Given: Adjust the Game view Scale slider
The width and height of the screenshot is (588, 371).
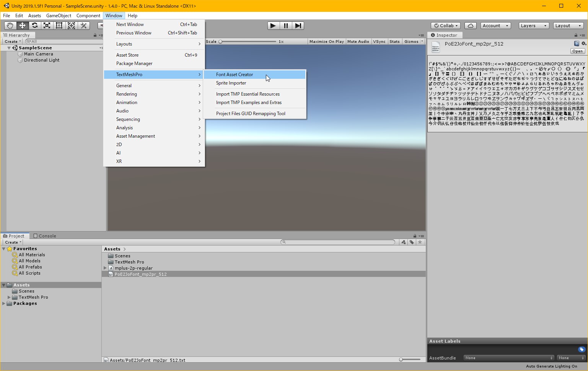Looking at the screenshot, I should click(x=248, y=42).
